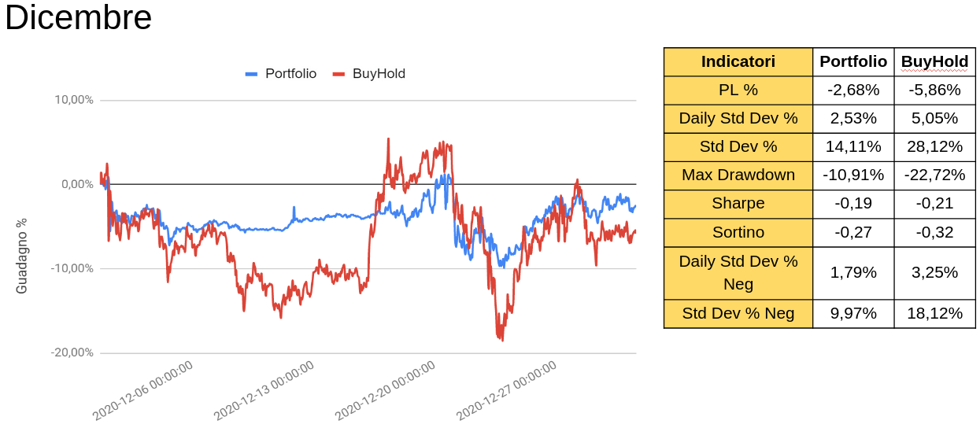Screen dimensions: 980x428
Task: Select the Indicatori header cell
Action: tap(738, 61)
